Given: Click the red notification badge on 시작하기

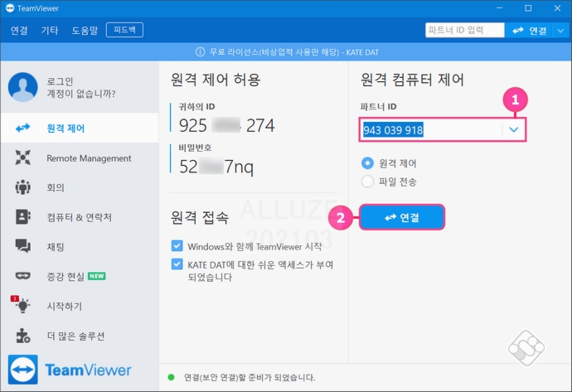Looking at the screenshot, I should 15,298.
